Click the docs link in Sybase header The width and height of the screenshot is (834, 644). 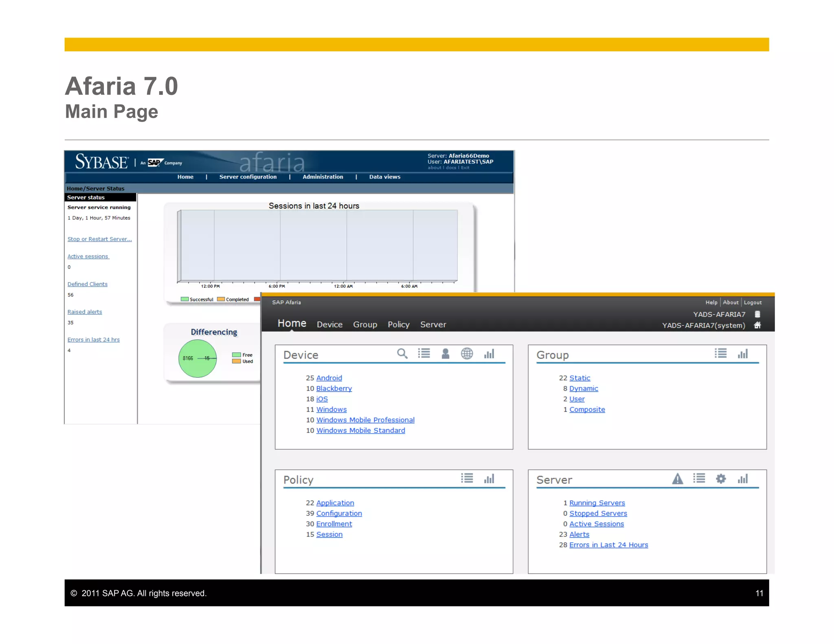450,168
